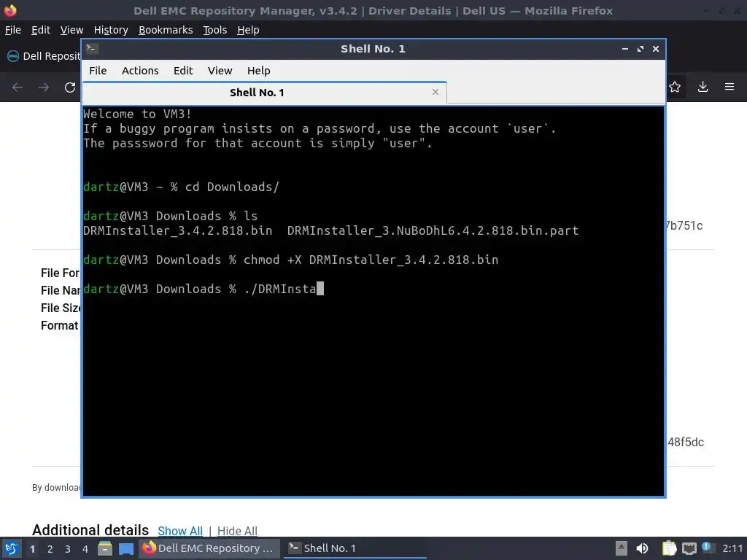The width and height of the screenshot is (747, 560).
Task: Click the File Size label on Dell page
Action: [61, 308]
